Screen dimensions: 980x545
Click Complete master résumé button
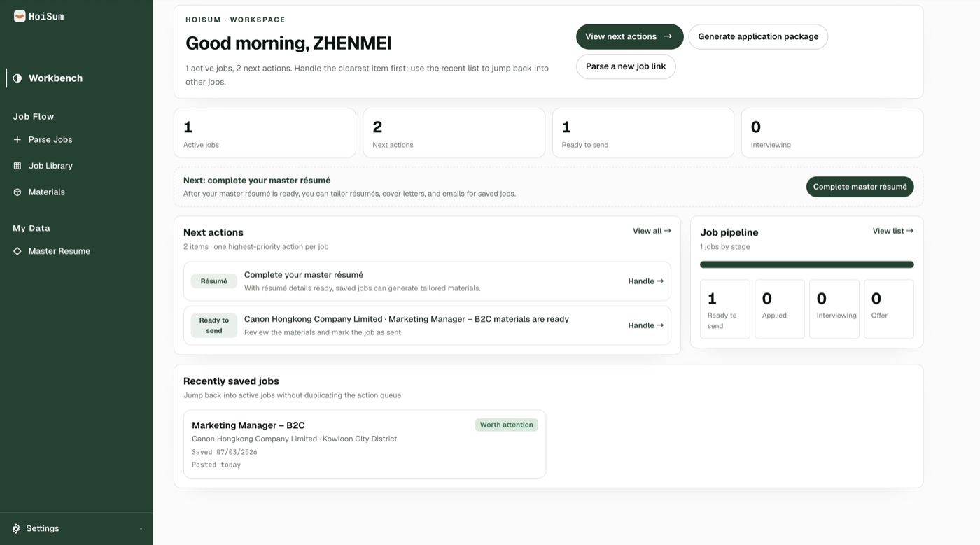(860, 187)
